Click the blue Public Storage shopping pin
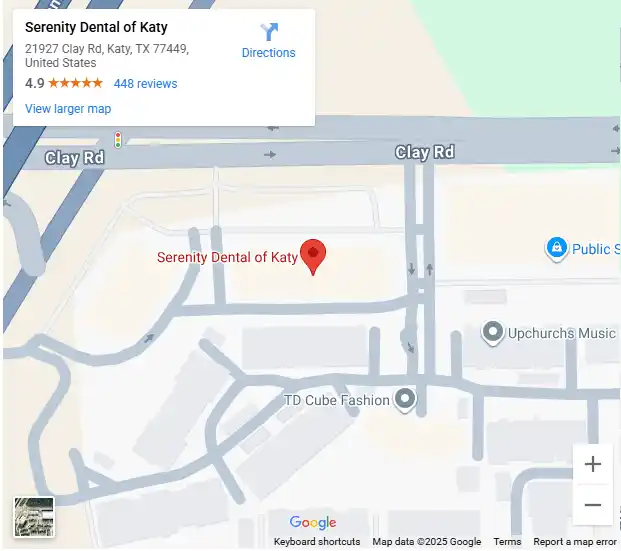The height and width of the screenshot is (551, 621). pos(556,249)
